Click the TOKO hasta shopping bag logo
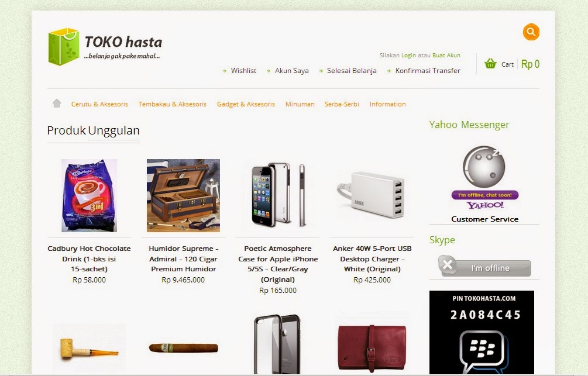This screenshot has width=588, height=376. pos(64,46)
